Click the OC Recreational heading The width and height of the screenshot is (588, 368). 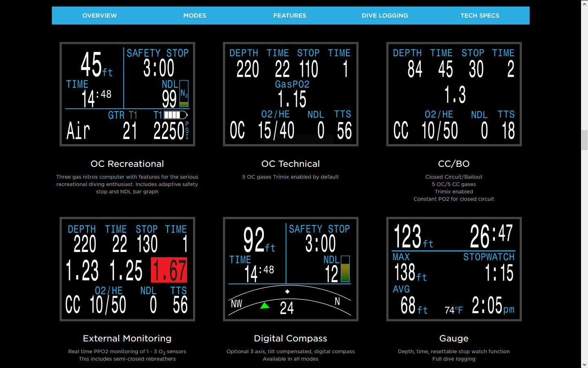pos(127,164)
